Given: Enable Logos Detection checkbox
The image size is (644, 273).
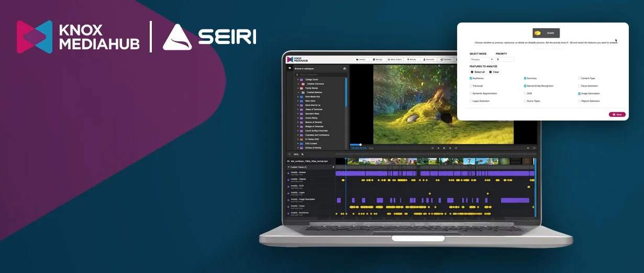Looking at the screenshot, I should (x=471, y=101).
